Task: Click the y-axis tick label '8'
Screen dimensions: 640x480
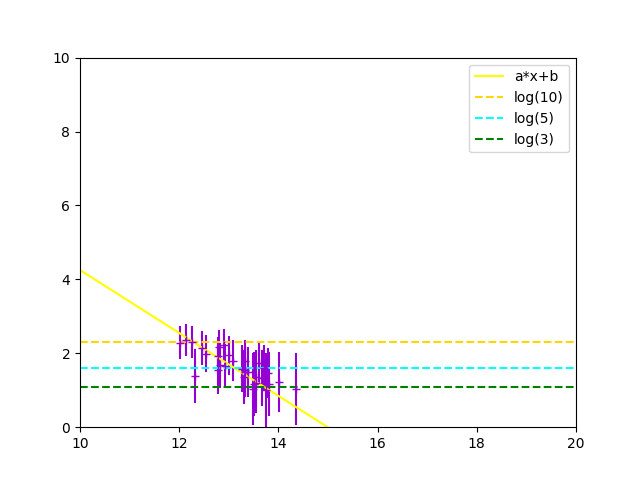Action: 66,132
